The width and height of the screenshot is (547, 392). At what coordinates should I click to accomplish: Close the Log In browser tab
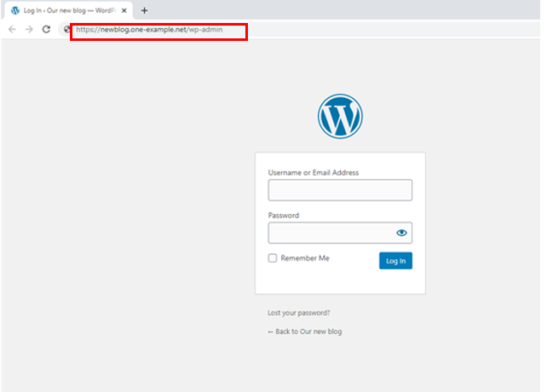[124, 10]
